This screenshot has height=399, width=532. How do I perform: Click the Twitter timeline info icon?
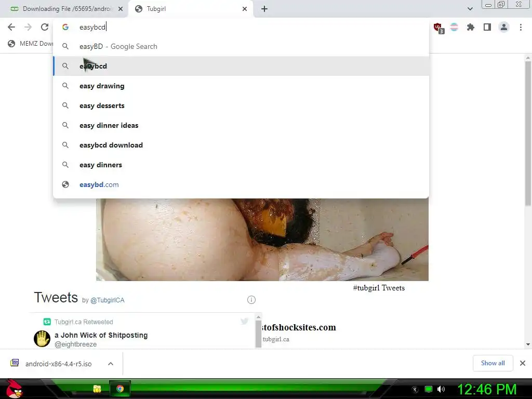251,300
